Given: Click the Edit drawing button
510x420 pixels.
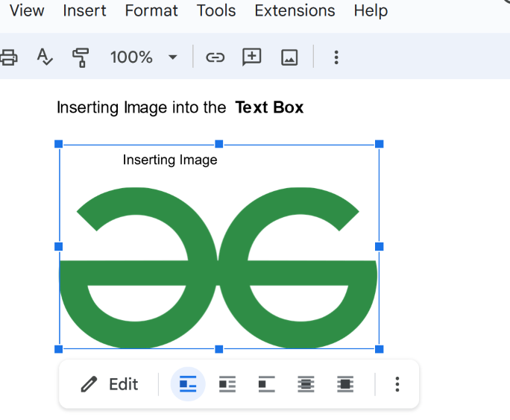Looking at the screenshot, I should [x=110, y=384].
